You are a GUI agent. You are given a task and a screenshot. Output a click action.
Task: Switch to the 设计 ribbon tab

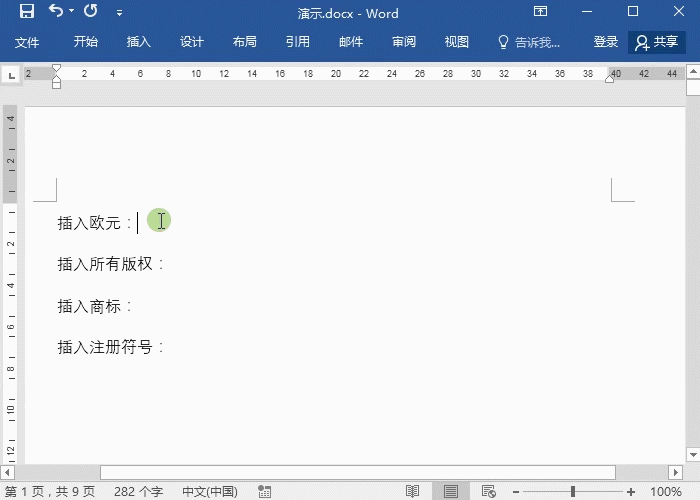(192, 42)
